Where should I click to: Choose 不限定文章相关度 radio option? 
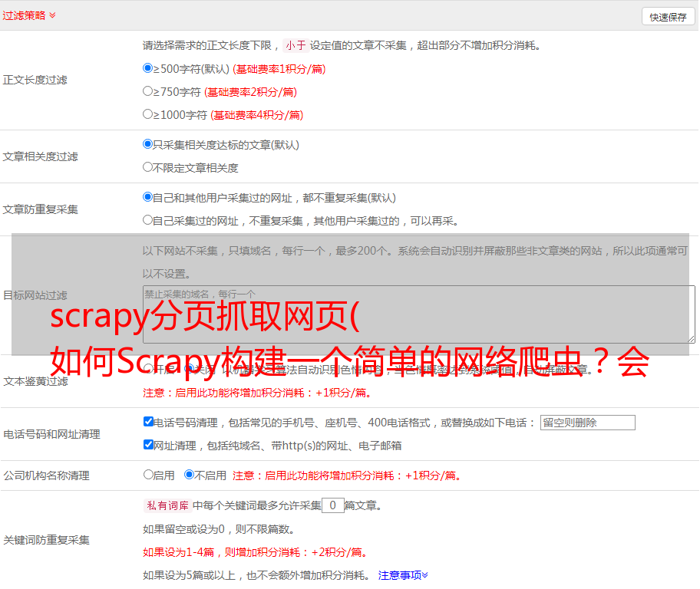click(148, 167)
